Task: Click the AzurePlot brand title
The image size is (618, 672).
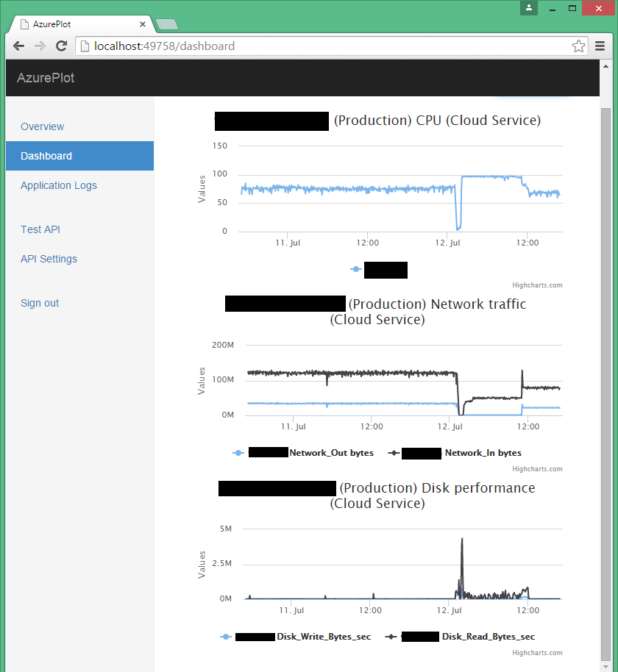Action: (46, 78)
